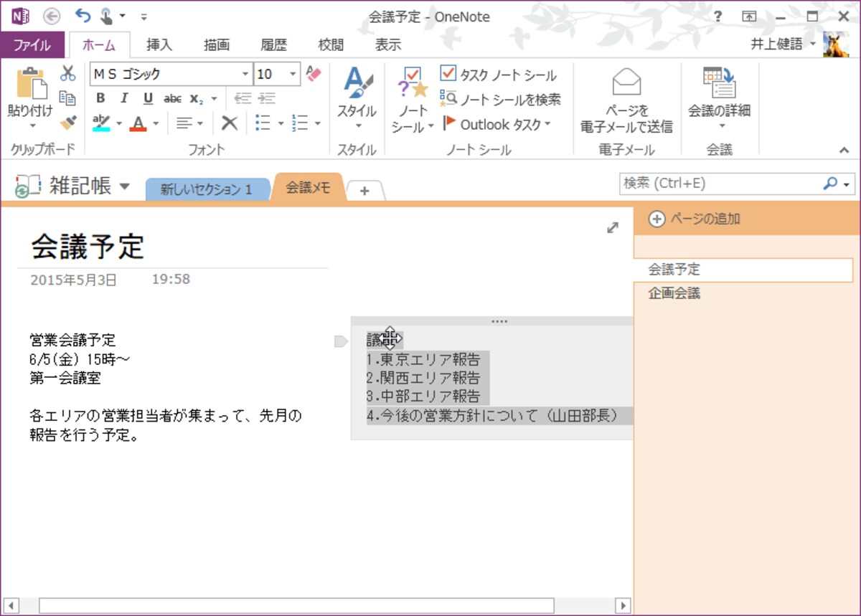The width and height of the screenshot is (861, 616).
Task: Open the ファイル tab
Action: [x=32, y=44]
